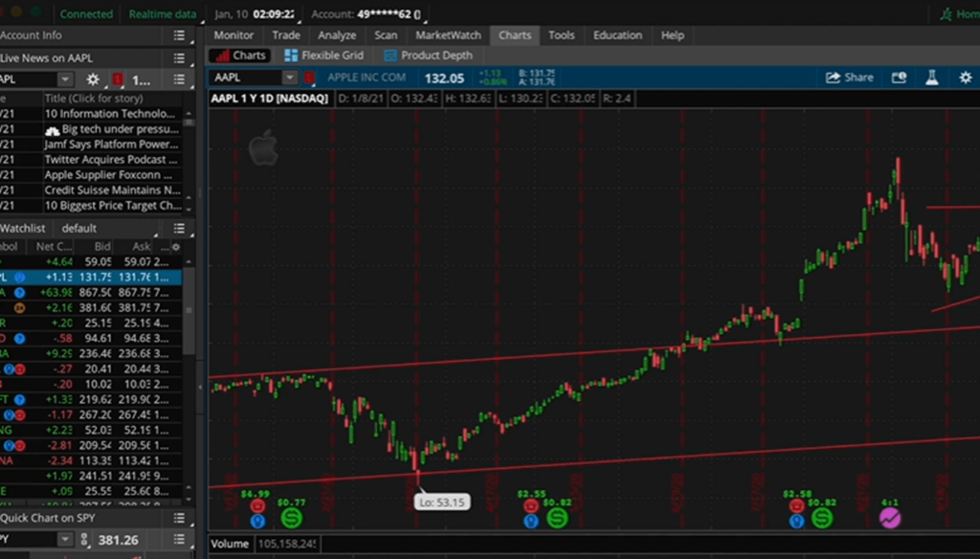Select the Flexible Grid subtab
This screenshot has height=559, width=980.
point(323,56)
